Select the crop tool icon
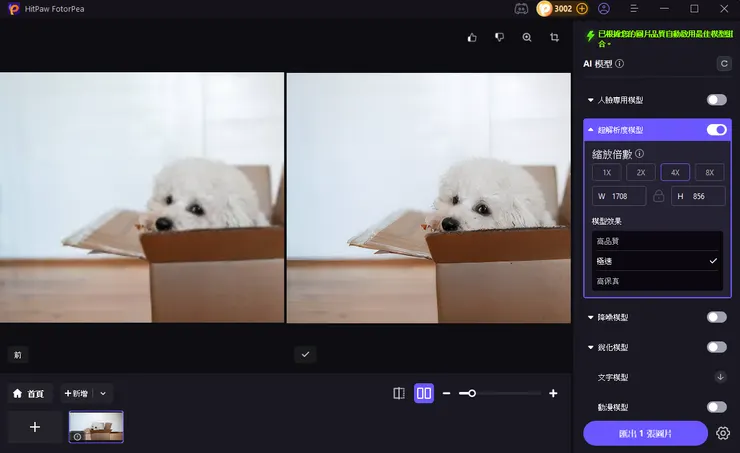Screen dimensions: 740x453 tap(555, 37)
